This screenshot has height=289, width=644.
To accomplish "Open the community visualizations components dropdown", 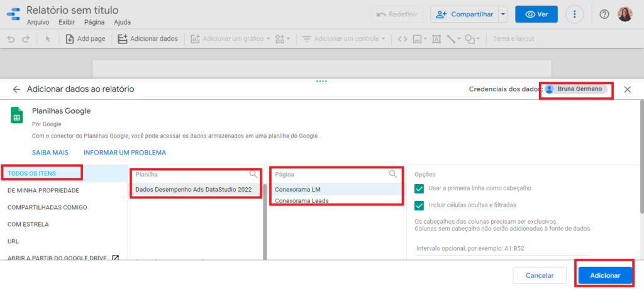I will [282, 39].
